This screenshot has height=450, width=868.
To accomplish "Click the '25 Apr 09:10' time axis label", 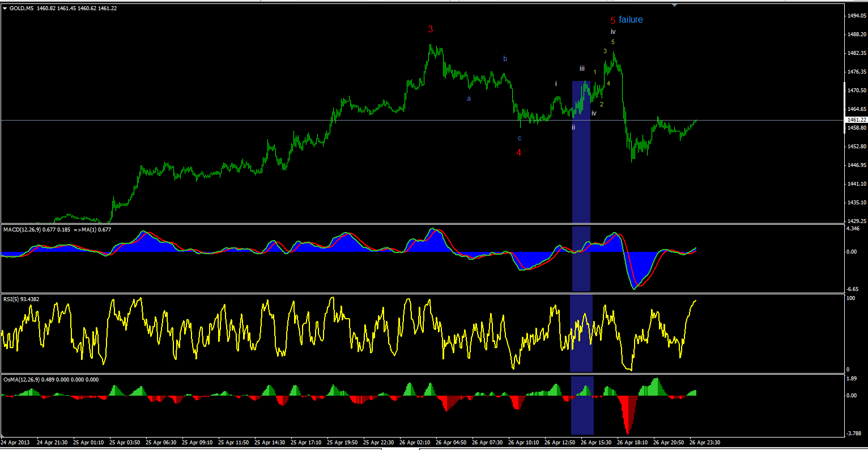I will [198, 442].
